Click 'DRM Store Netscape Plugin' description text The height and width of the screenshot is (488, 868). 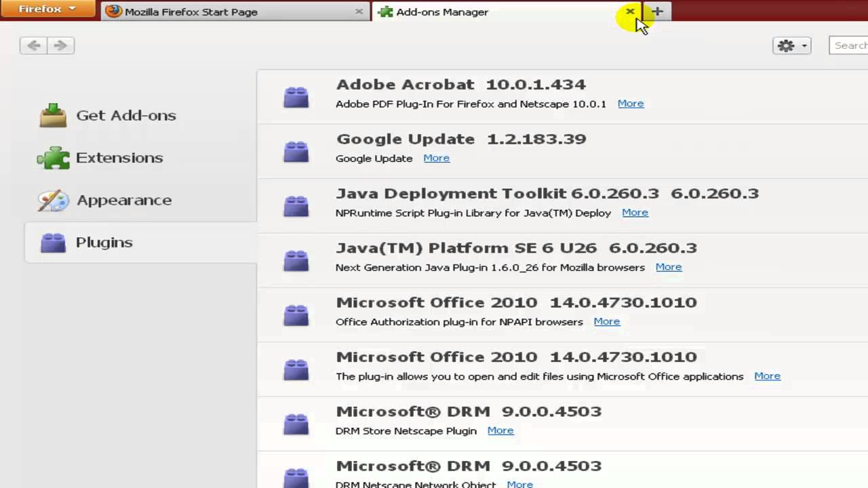point(406,431)
